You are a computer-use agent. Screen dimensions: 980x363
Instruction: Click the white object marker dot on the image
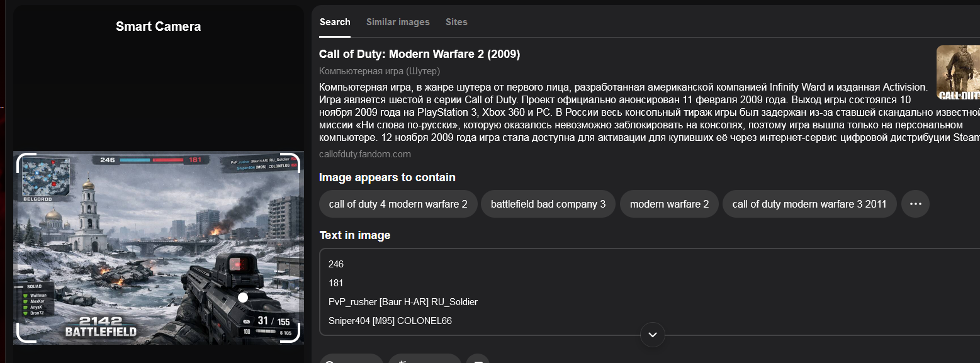[x=243, y=297]
